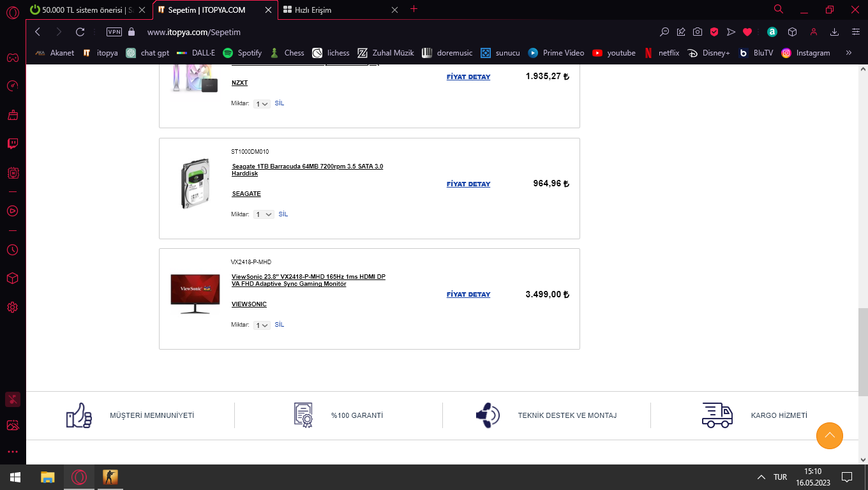Open the Miktar dropdown for ViewSonic monitor
868x490 pixels.
pos(262,325)
